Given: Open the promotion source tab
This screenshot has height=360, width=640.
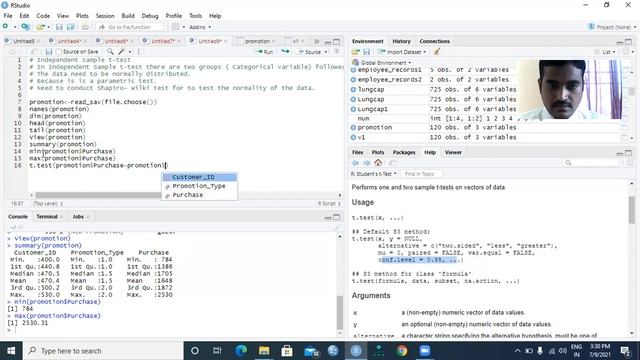Looking at the screenshot, I should (257, 42).
